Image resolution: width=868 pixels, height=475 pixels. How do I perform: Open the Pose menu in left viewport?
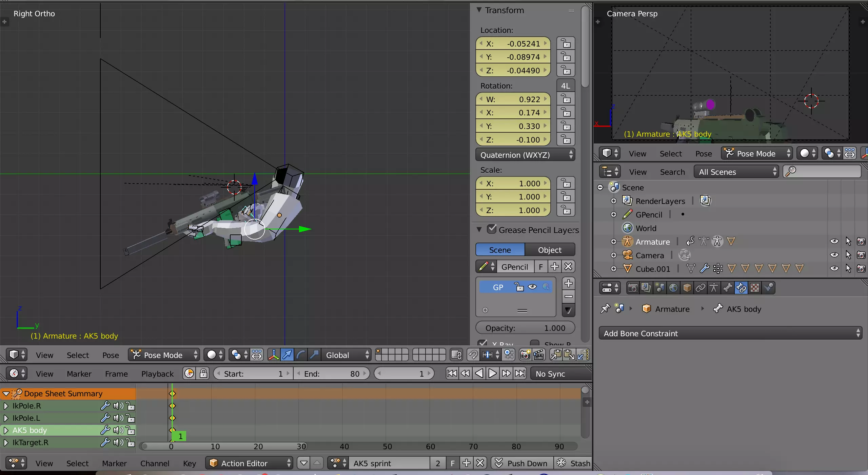(111, 355)
